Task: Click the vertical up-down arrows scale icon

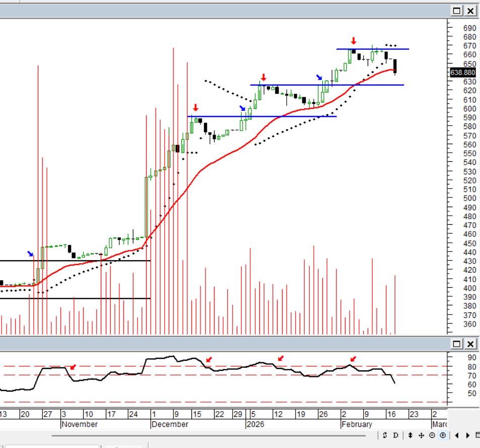Action: (410, 435)
